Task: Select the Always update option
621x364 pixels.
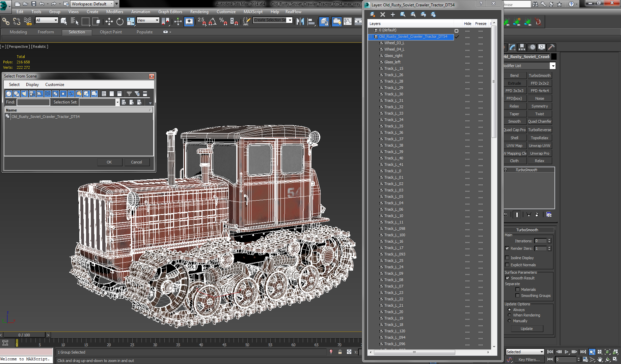Action: [x=509, y=310]
